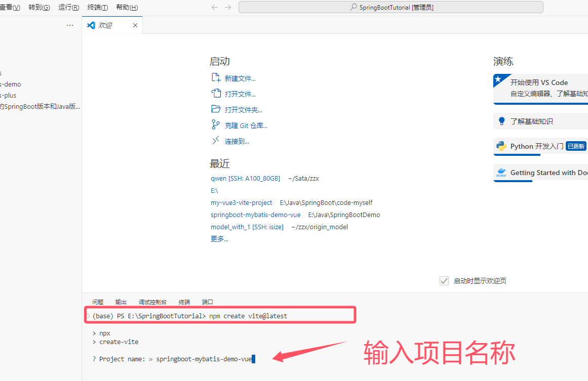The width and height of the screenshot is (588, 381).
Task: Click the Python logo icon
Action: [501, 146]
